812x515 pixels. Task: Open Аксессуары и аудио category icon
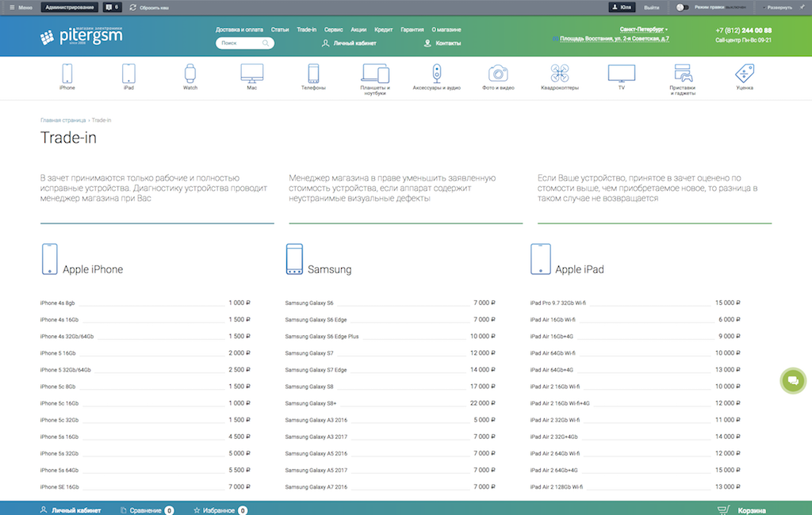click(437, 74)
